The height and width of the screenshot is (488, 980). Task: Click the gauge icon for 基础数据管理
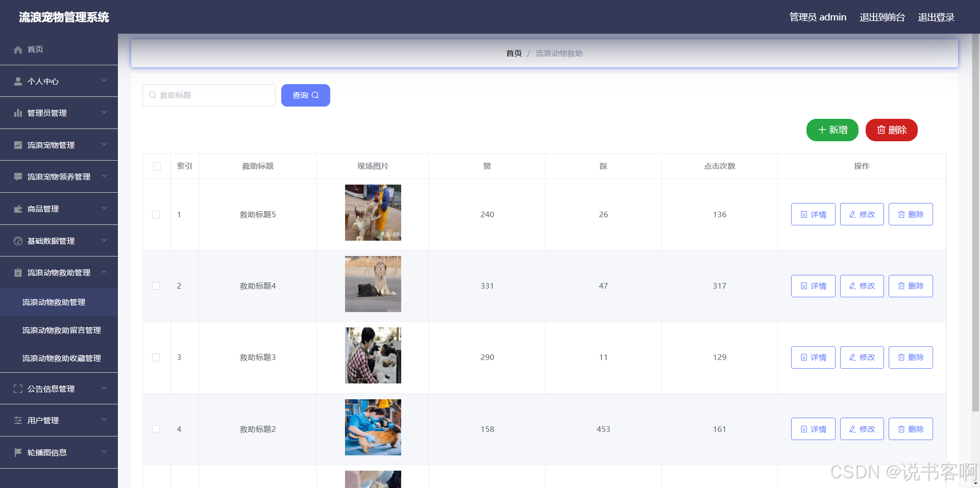[x=18, y=241]
